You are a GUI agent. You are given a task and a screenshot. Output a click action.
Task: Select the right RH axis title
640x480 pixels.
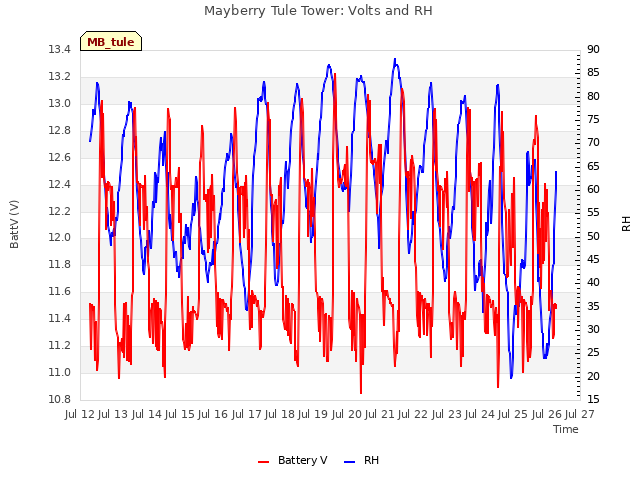pos(626,224)
